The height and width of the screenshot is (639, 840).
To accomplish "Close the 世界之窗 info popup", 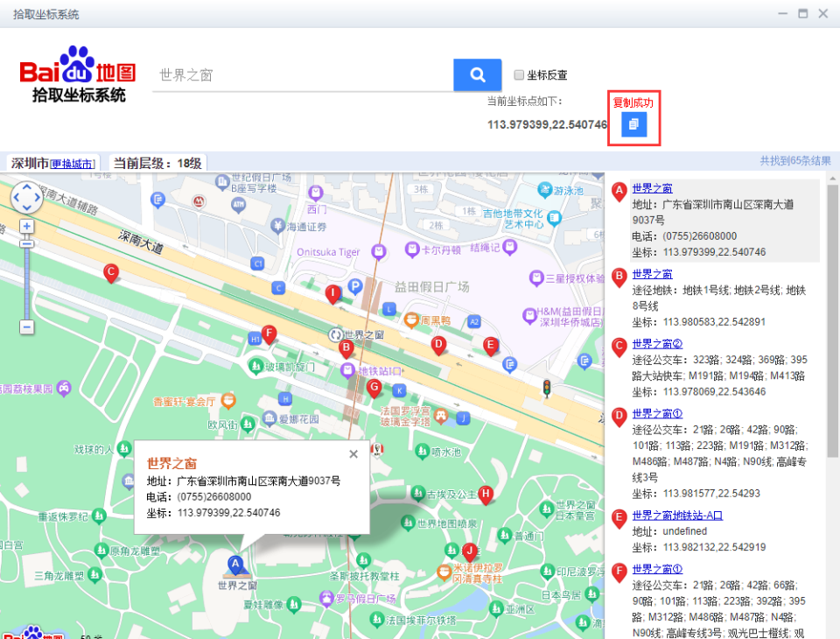I will pyautogui.click(x=353, y=454).
